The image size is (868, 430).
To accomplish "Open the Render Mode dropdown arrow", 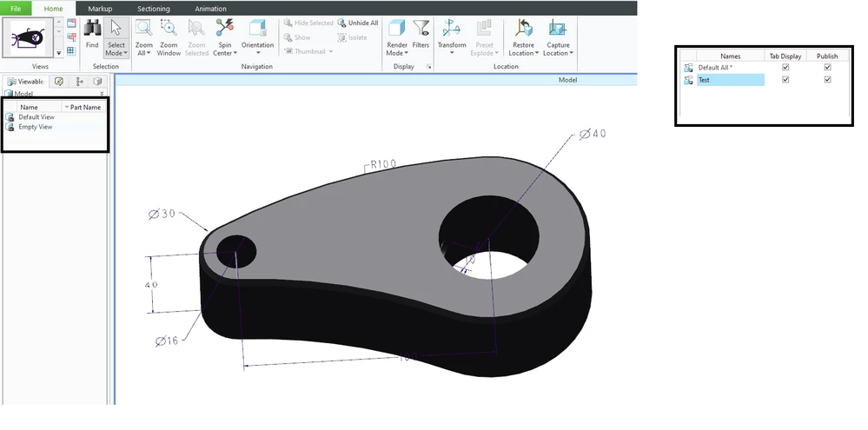I will tap(407, 53).
